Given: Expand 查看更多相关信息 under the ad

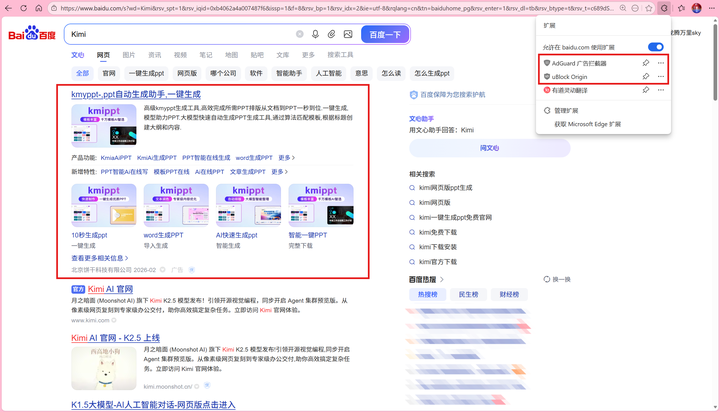Looking at the screenshot, I should click(100, 258).
